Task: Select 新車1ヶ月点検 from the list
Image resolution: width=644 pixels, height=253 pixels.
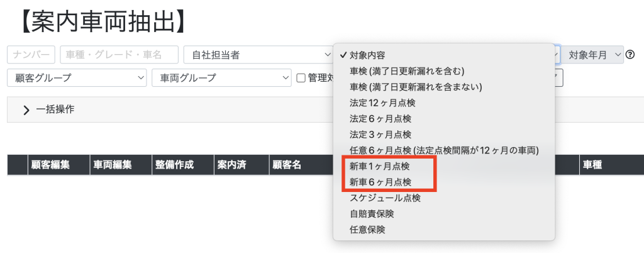Action: 380,166
